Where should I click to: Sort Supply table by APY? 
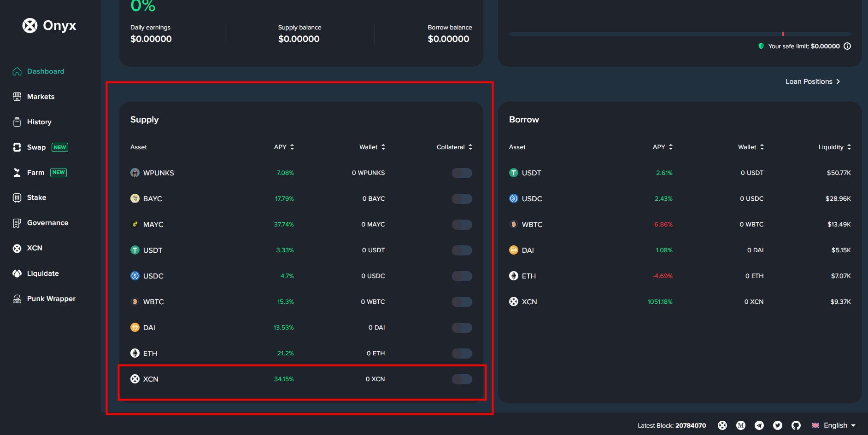284,147
